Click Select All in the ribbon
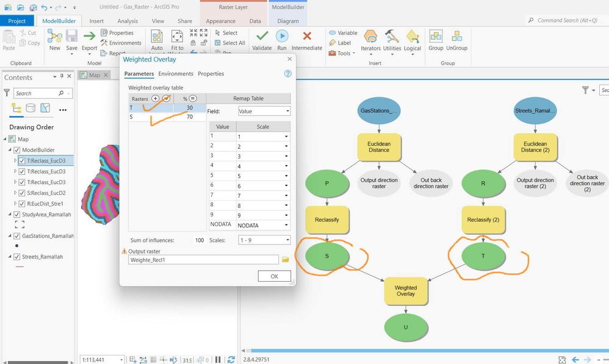This screenshot has width=609, height=364. (230, 43)
